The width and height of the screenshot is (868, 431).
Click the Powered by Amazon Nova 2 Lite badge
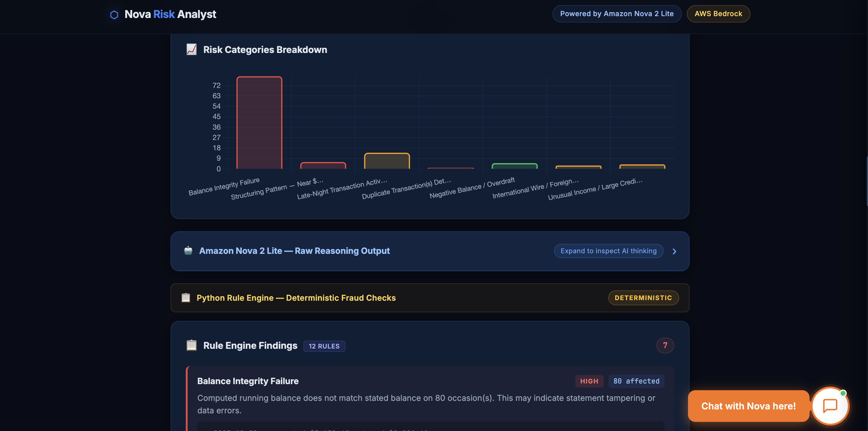coord(617,14)
